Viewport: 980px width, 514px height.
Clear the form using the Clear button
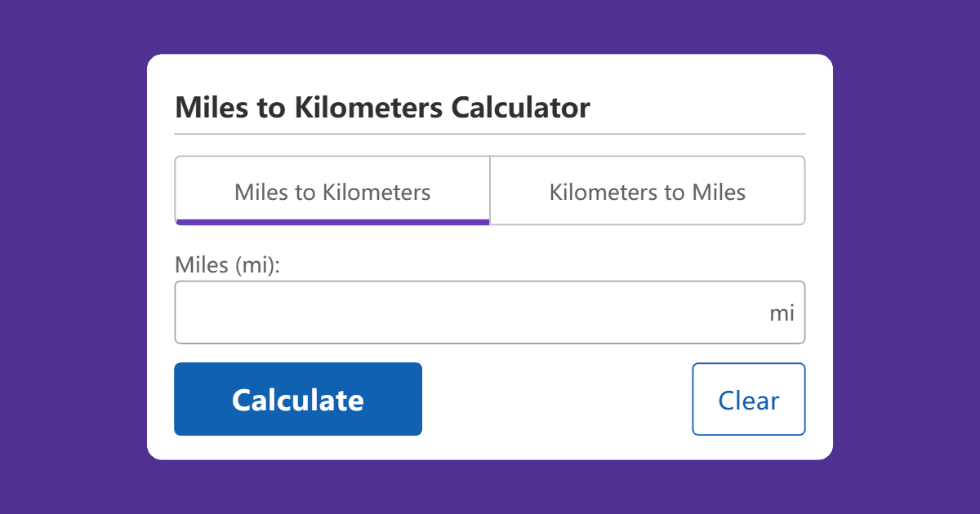pyautogui.click(x=748, y=399)
